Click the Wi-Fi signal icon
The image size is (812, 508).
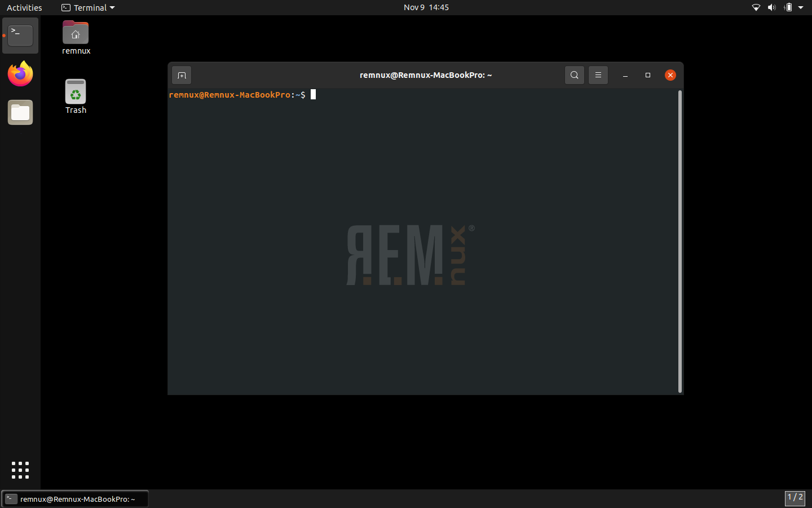(756, 7)
